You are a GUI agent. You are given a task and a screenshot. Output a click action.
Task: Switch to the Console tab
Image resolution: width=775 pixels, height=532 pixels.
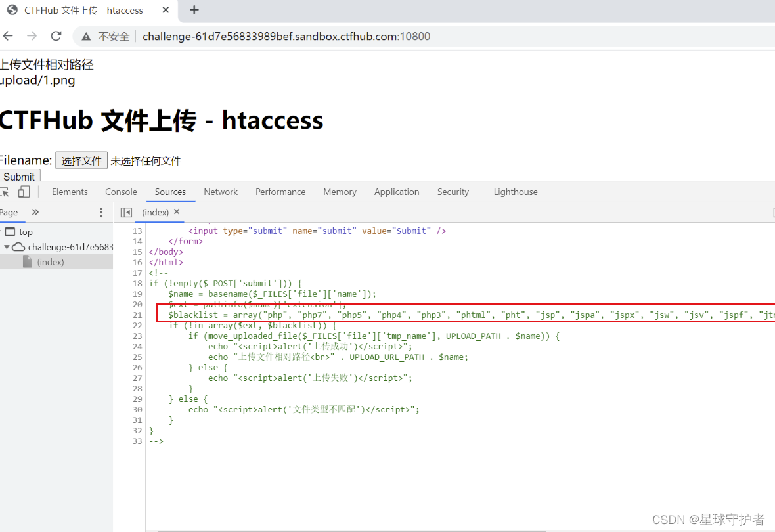pyautogui.click(x=121, y=192)
